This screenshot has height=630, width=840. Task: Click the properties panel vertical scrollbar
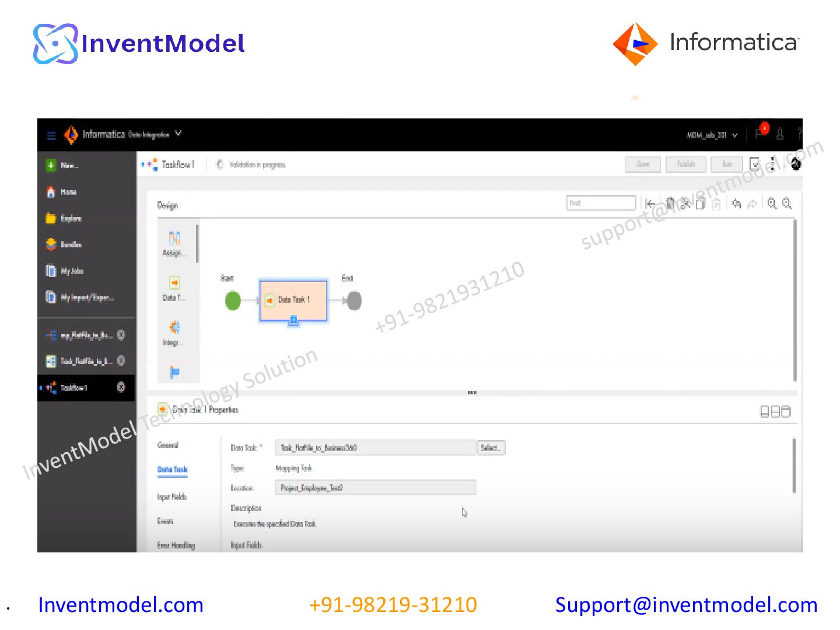tap(794, 466)
